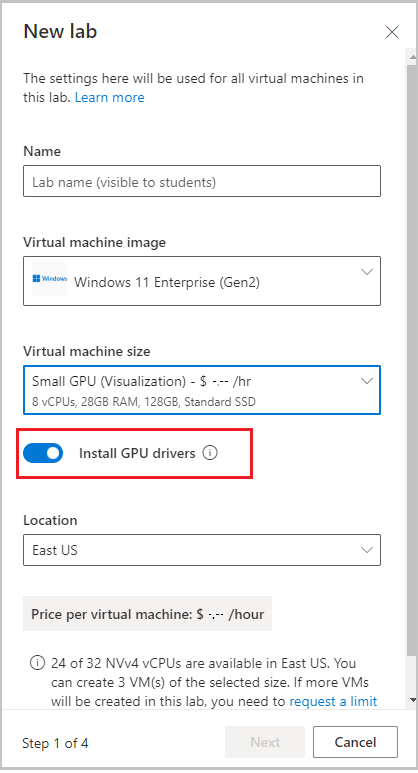Click the New lab heading
The image size is (418, 773).
point(60,31)
